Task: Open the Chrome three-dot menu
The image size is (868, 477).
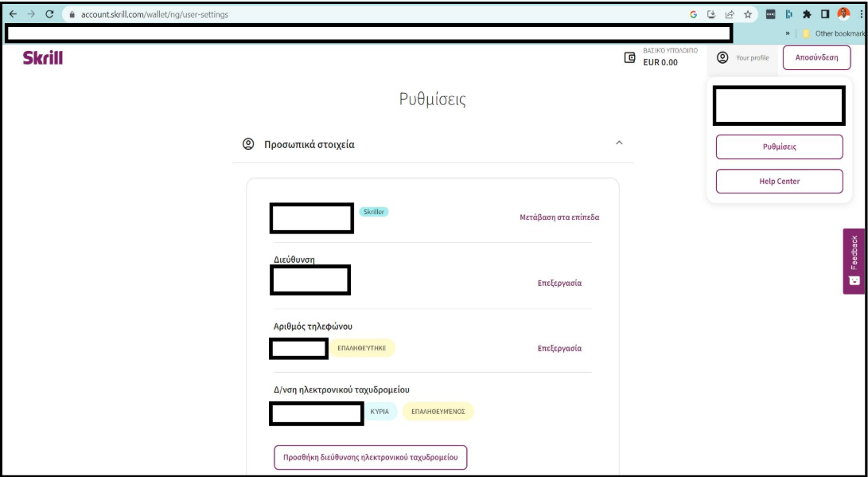Action: pyautogui.click(x=861, y=14)
